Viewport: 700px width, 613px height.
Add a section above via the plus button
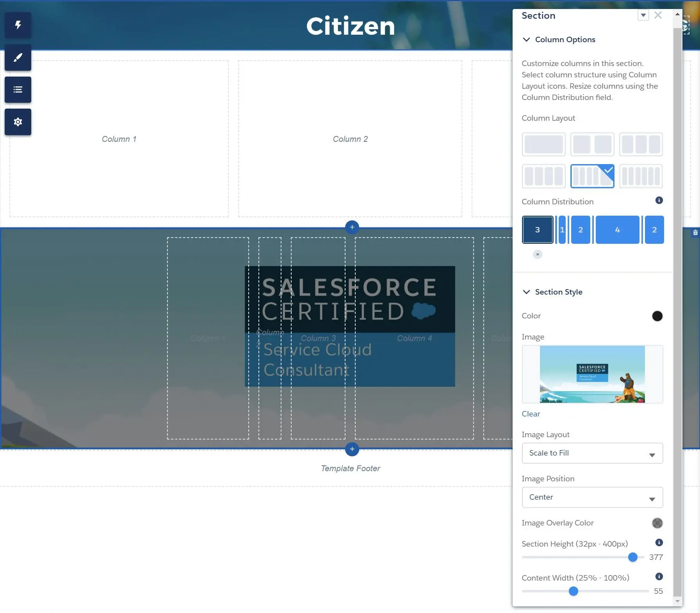(x=352, y=227)
